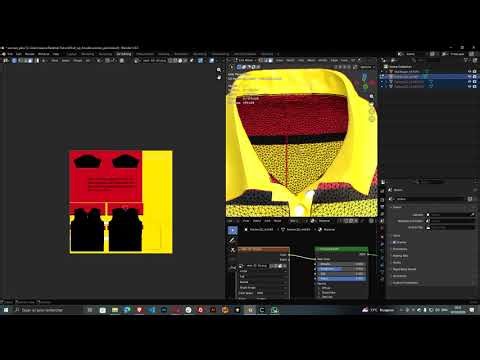Click the pan hand icon in UV editor
Image resolution: width=480 pixels, height=360 pixels.
(219, 77)
